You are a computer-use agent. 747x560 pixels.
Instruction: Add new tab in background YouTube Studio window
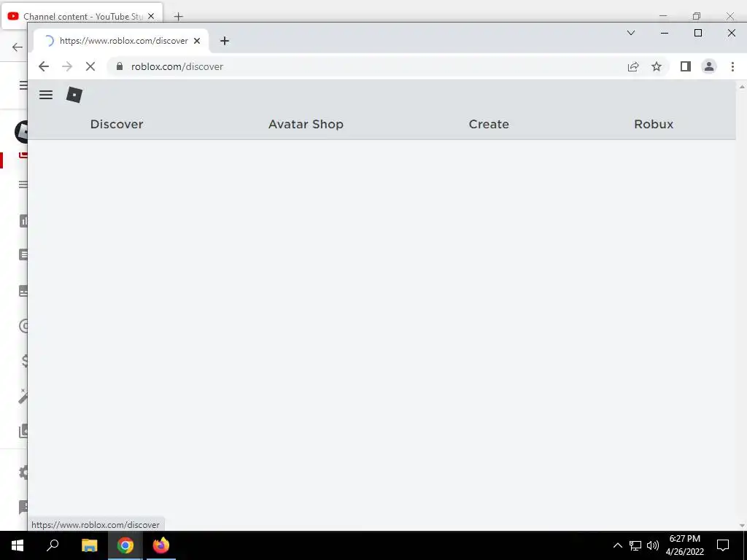tap(178, 17)
